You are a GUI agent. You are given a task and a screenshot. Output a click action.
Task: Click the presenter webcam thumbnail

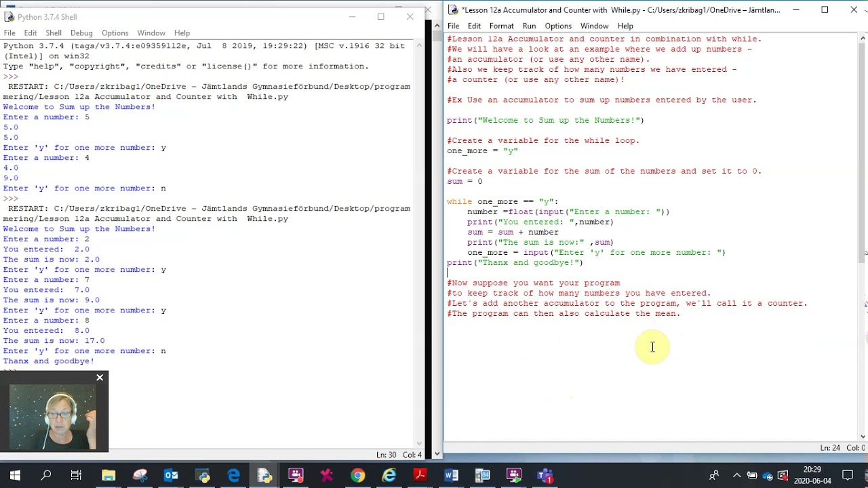(x=54, y=417)
